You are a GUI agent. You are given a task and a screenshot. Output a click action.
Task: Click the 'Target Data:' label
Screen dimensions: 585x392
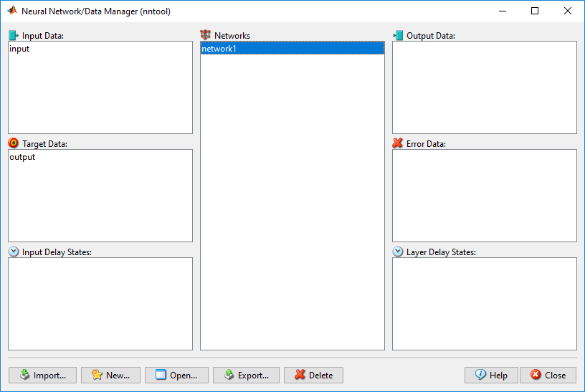click(44, 144)
